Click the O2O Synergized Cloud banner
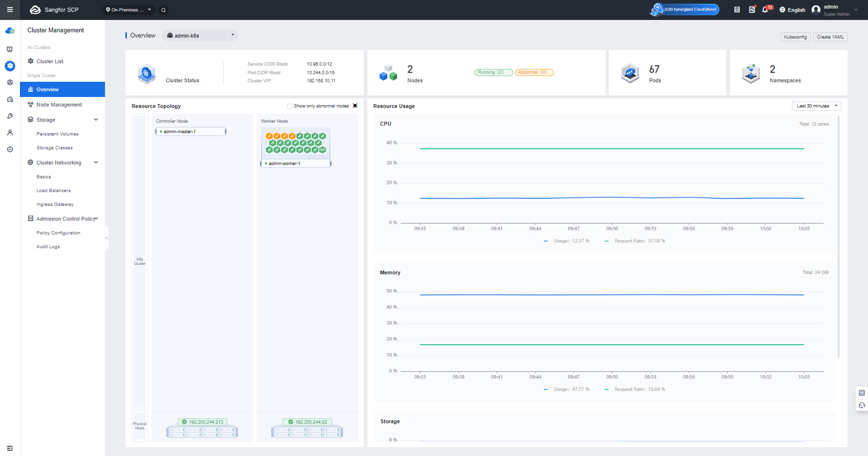 pos(685,10)
